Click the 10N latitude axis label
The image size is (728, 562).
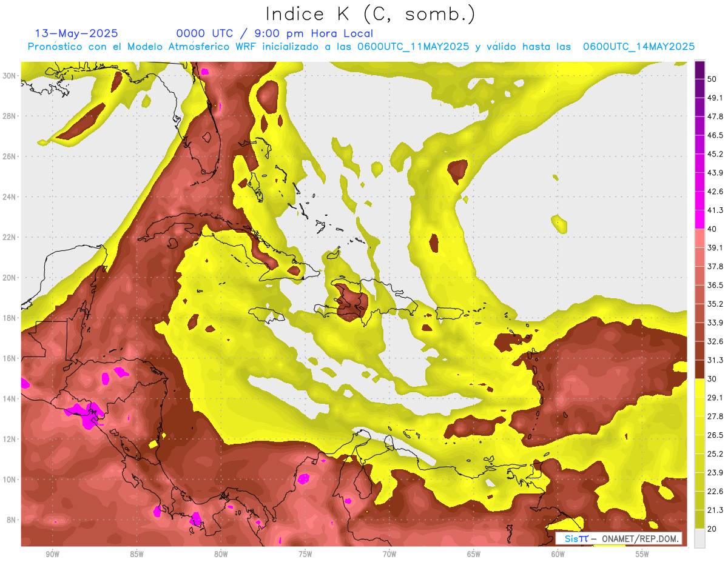tap(10, 480)
